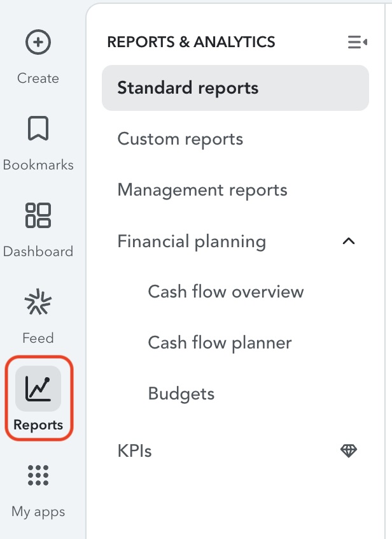This screenshot has width=392, height=539.
Task: Select the KPIs menu entry
Action: click(x=134, y=451)
